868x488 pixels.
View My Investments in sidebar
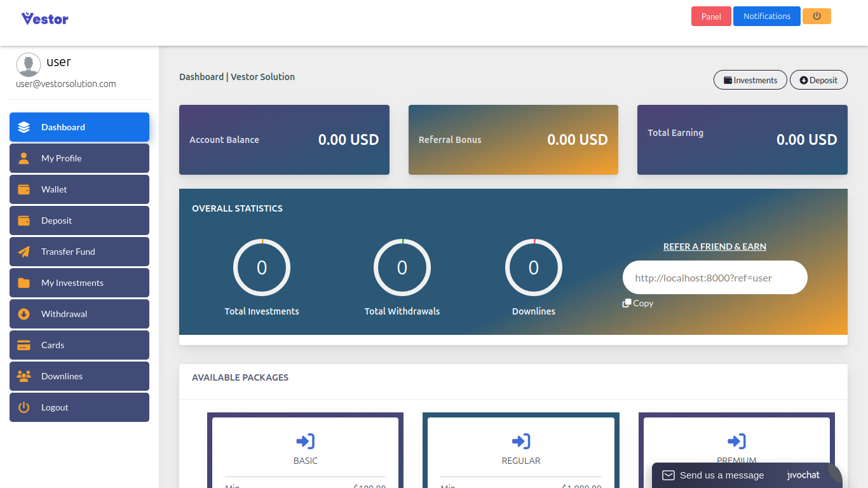(79, 283)
